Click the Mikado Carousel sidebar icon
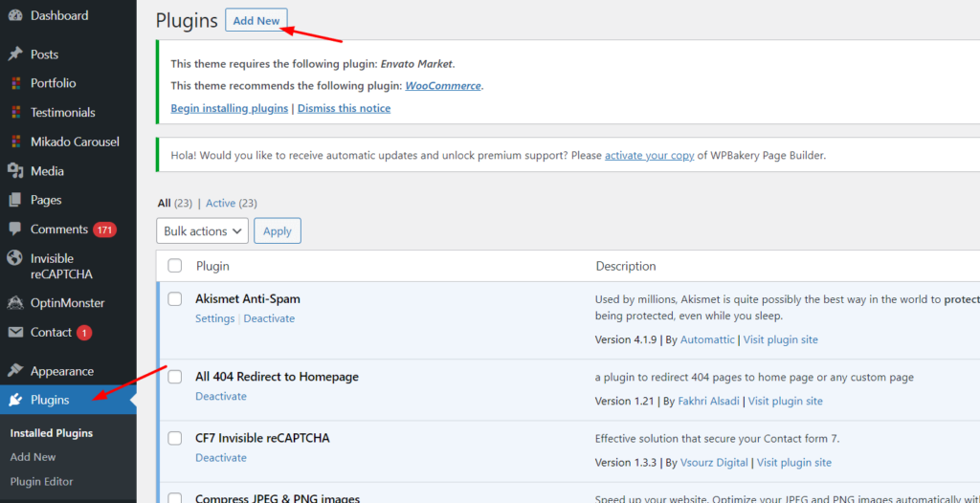The height and width of the screenshot is (503, 980). [15, 142]
